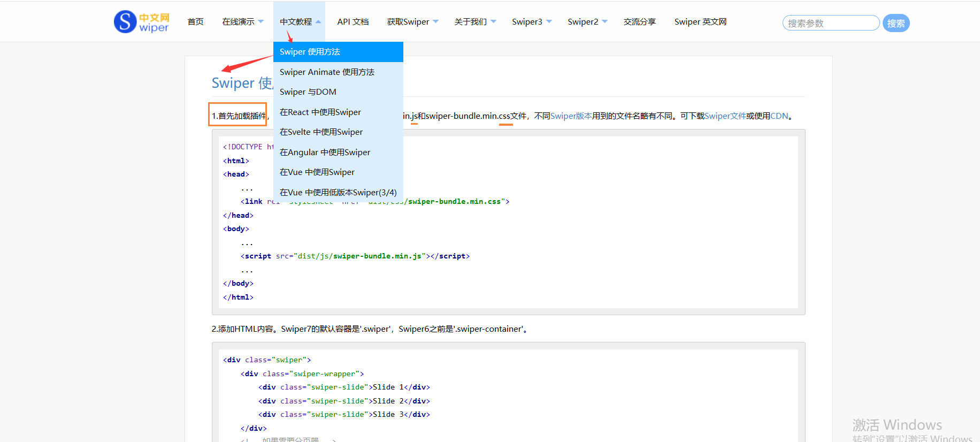
Task: Expand the 在线演示 dropdown arrow
Action: point(261,22)
